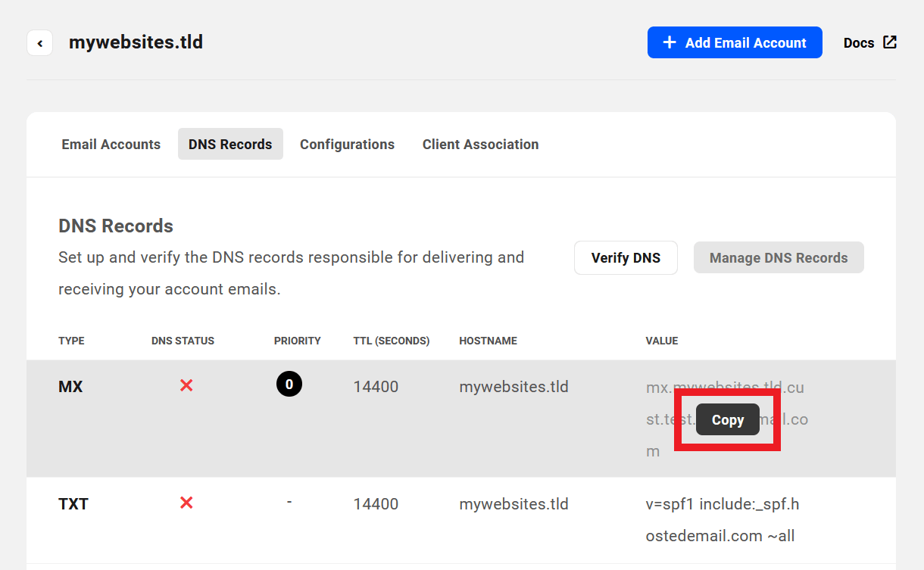Click the red X status icon for TXT record
This screenshot has width=924, height=570.
186,502
